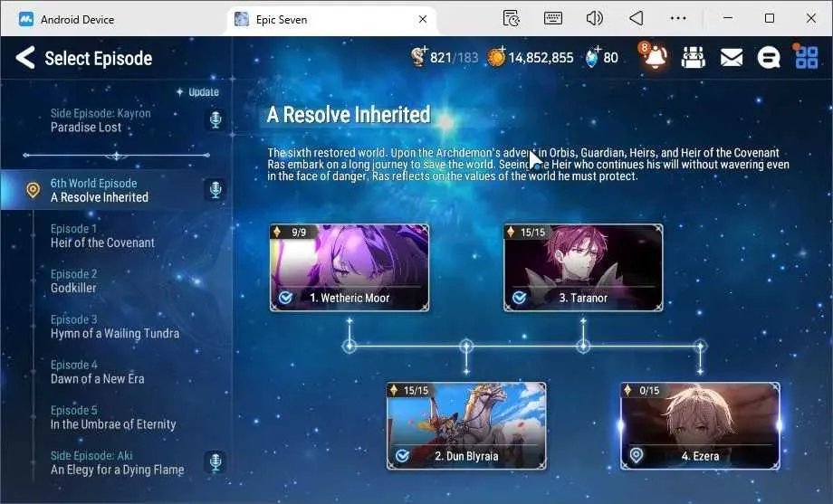The height and width of the screenshot is (504, 833).
Task: Close the Epic Seven tab
Action: pos(423,19)
